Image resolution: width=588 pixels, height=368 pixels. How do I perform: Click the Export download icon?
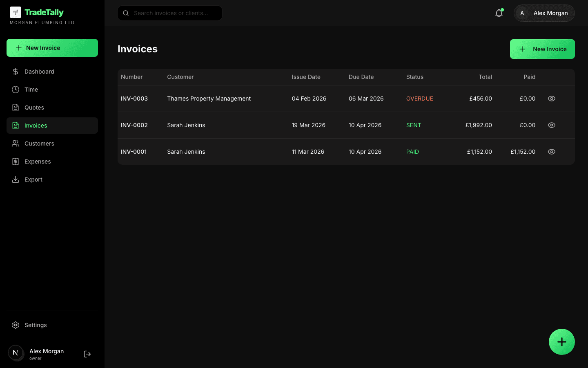click(16, 180)
